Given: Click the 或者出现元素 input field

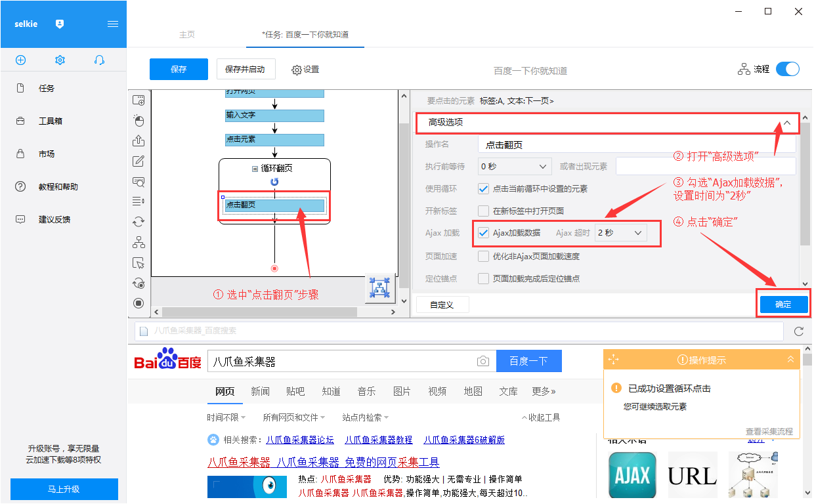Looking at the screenshot, I should coord(706,167).
